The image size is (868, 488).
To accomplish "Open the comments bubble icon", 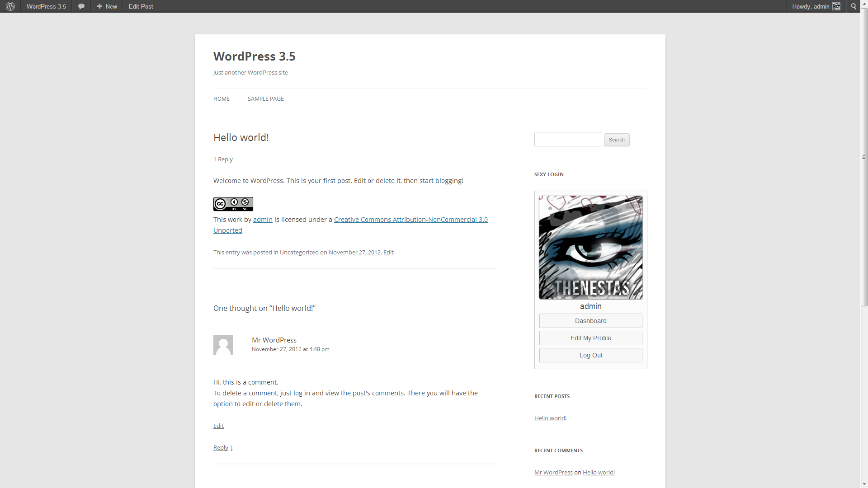I will (81, 6).
